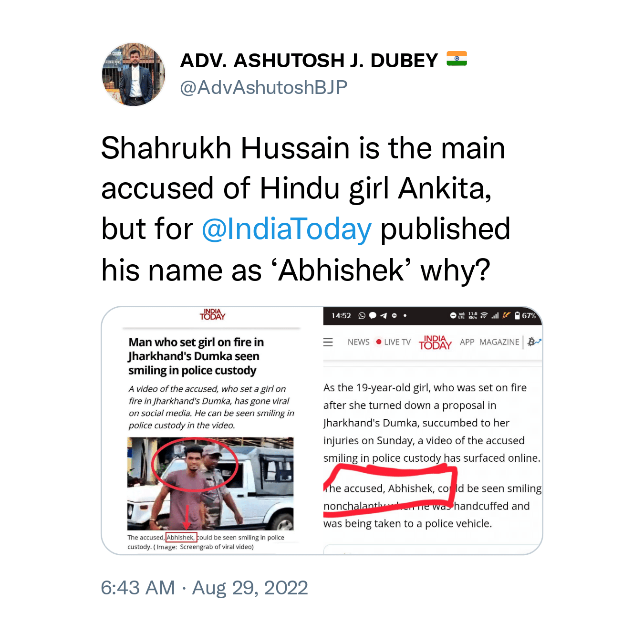Screen dimensions: 644x644
Task: Tap the Telegram arrow icon in status bar
Action: (384, 315)
